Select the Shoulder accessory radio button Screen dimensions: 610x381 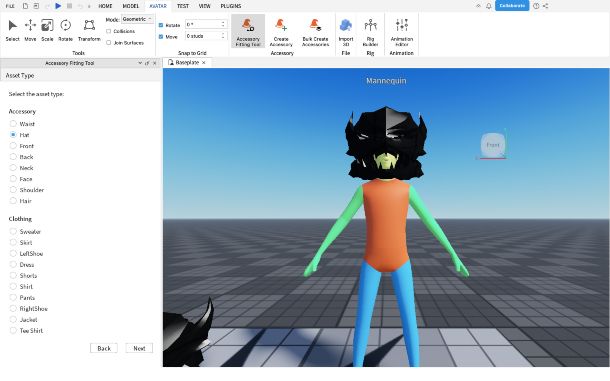[13, 190]
